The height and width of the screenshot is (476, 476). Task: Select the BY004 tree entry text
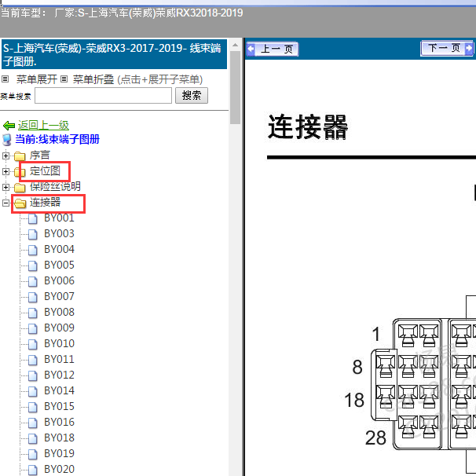point(59,249)
